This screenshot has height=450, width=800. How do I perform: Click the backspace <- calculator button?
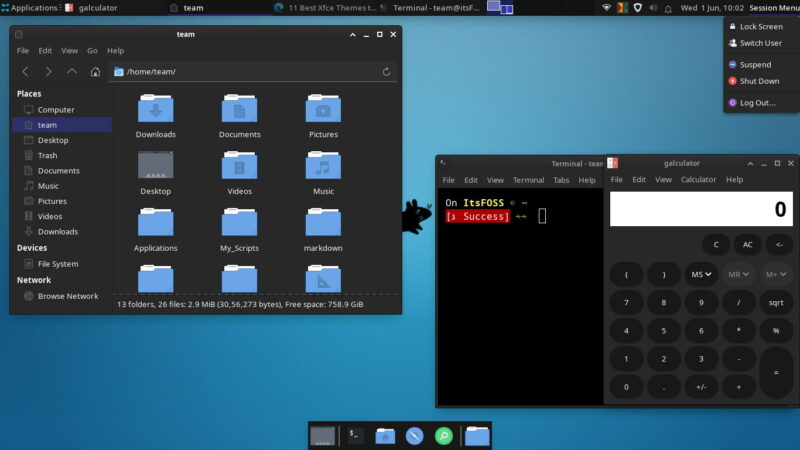779,245
